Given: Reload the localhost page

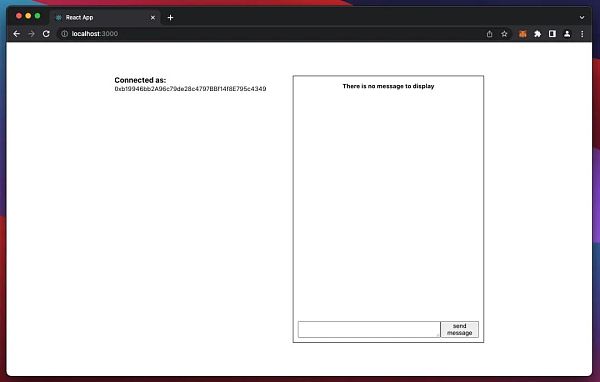Looking at the screenshot, I should (46, 34).
